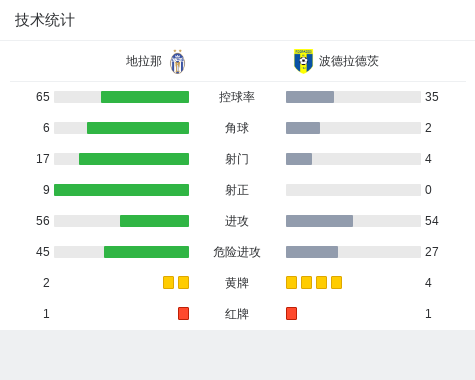Open the 波德拉德茨 team name link
475x380 pixels.
[x=349, y=61]
